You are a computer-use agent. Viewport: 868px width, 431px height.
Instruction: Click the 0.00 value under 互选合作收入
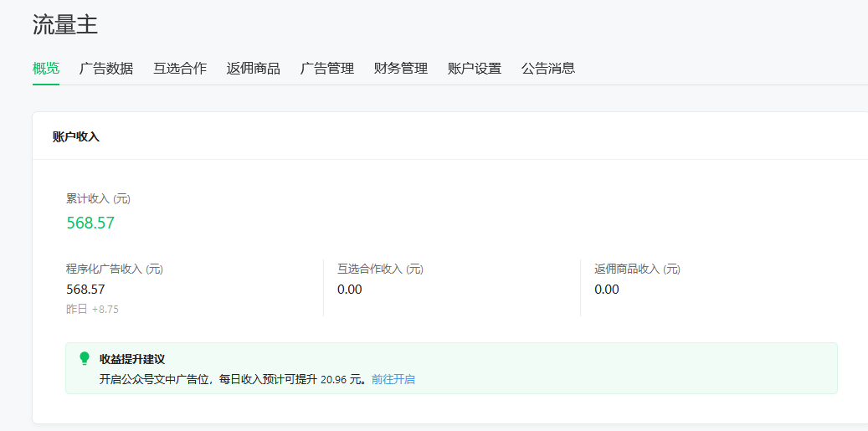pos(350,290)
